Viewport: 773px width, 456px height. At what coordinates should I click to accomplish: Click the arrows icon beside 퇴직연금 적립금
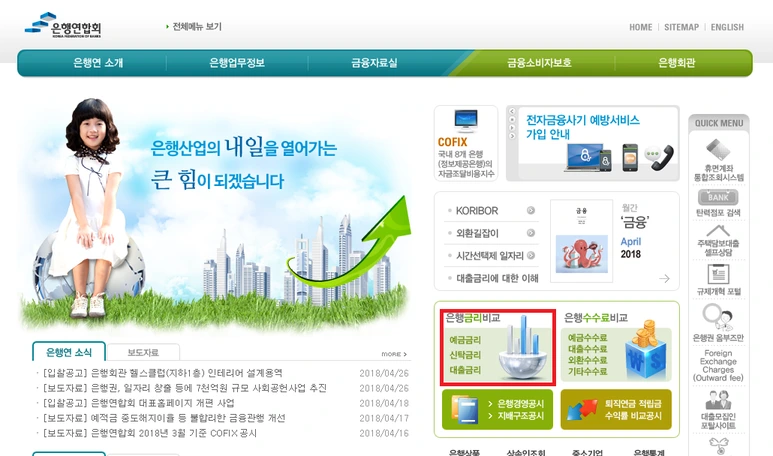[x=582, y=410]
